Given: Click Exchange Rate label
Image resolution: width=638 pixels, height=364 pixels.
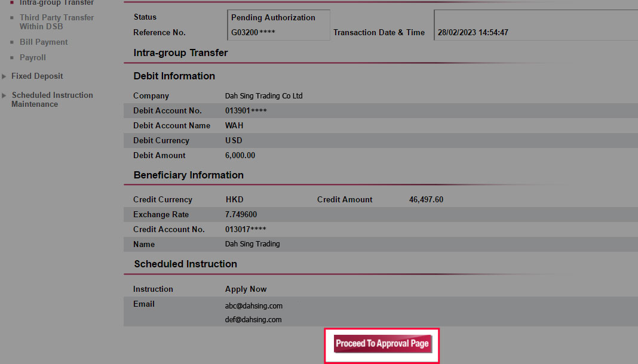Looking at the screenshot, I should (x=161, y=214).
